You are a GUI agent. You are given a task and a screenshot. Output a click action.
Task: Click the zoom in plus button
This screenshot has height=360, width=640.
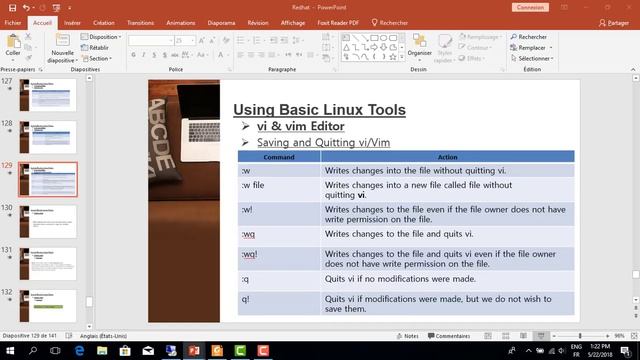point(607,336)
